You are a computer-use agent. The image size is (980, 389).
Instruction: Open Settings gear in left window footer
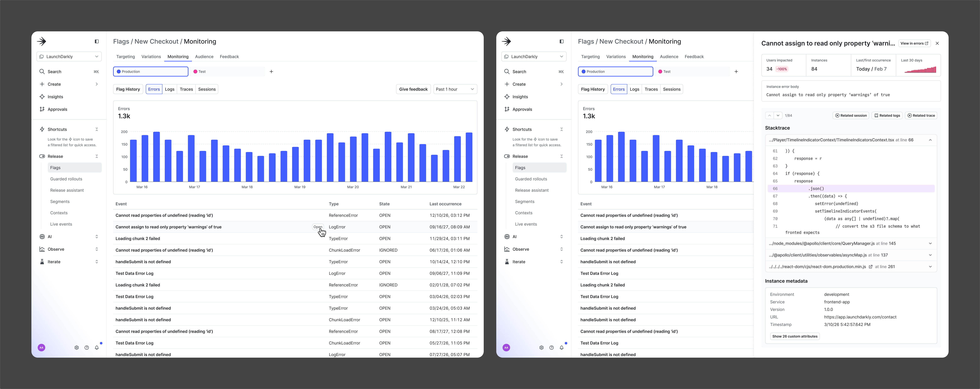coord(76,348)
